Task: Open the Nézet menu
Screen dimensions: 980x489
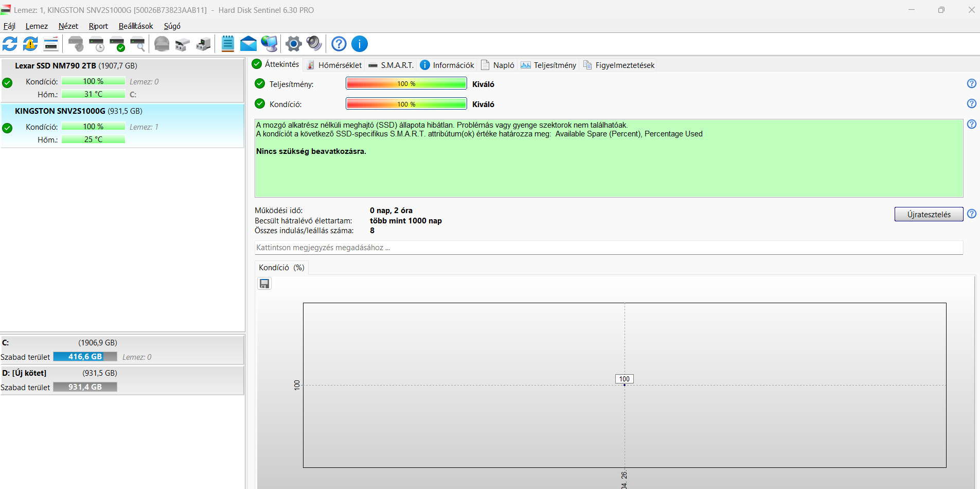Action: click(68, 26)
